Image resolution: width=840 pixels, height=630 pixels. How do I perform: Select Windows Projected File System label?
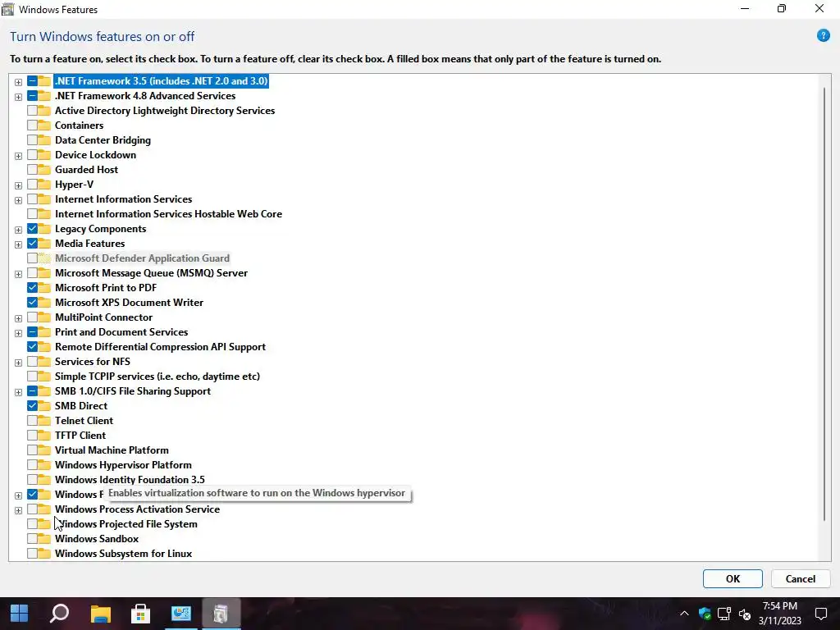tap(126, 524)
